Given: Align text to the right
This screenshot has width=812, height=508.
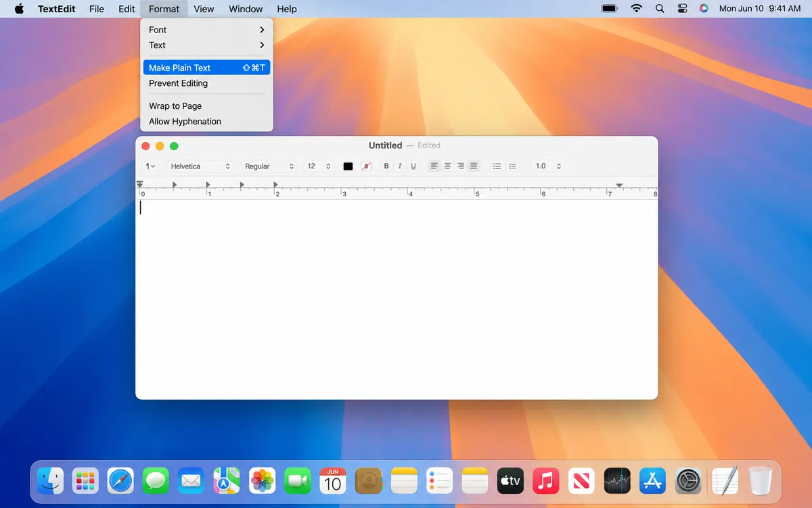Looking at the screenshot, I should pyautogui.click(x=460, y=166).
